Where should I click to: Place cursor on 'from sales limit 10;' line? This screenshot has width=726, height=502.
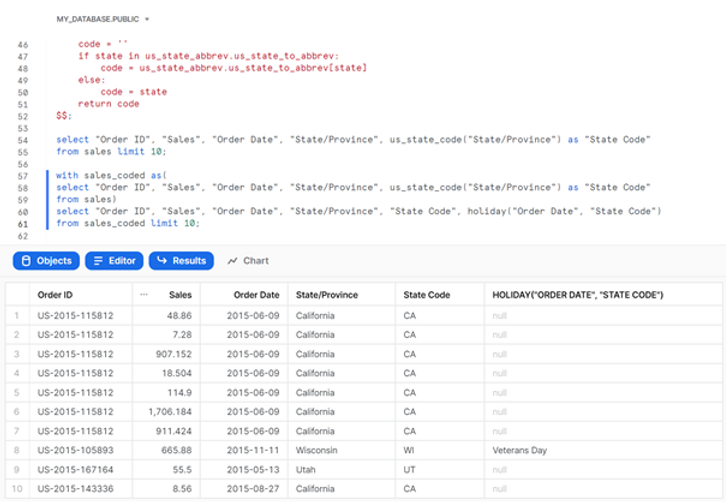(111, 151)
